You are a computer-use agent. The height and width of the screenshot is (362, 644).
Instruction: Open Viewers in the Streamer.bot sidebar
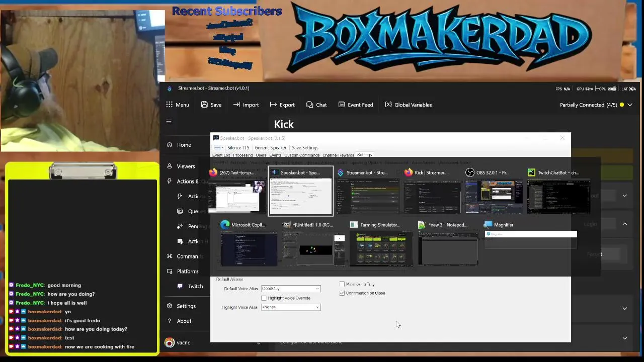[186, 166]
